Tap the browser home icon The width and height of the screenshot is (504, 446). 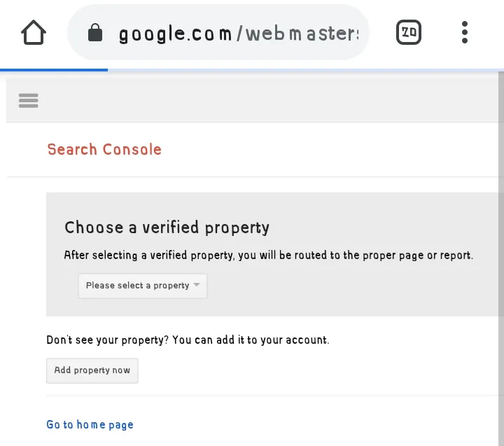tap(34, 32)
